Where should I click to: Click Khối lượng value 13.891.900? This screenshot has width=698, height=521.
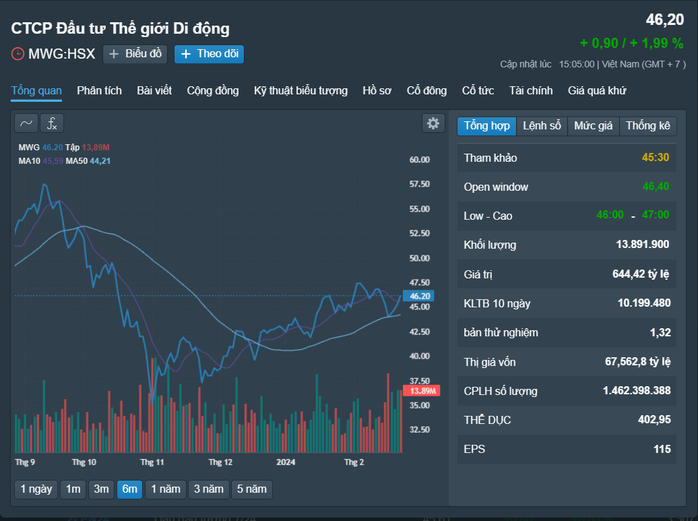pyautogui.click(x=642, y=244)
